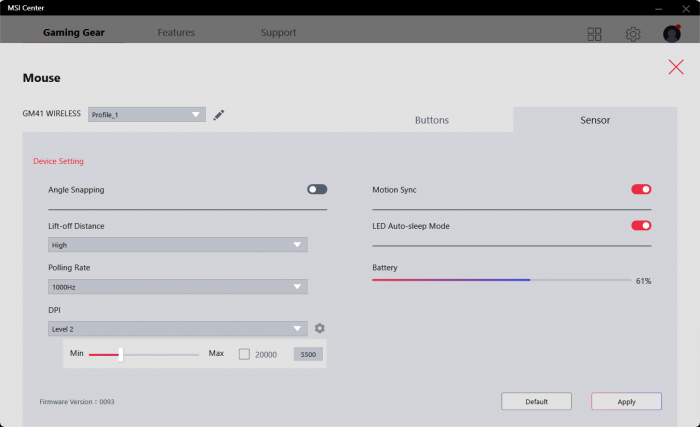This screenshot has height=427, width=700.
Task: Open Polling Rate dropdown set to 1000Hz
Action: [178, 287]
